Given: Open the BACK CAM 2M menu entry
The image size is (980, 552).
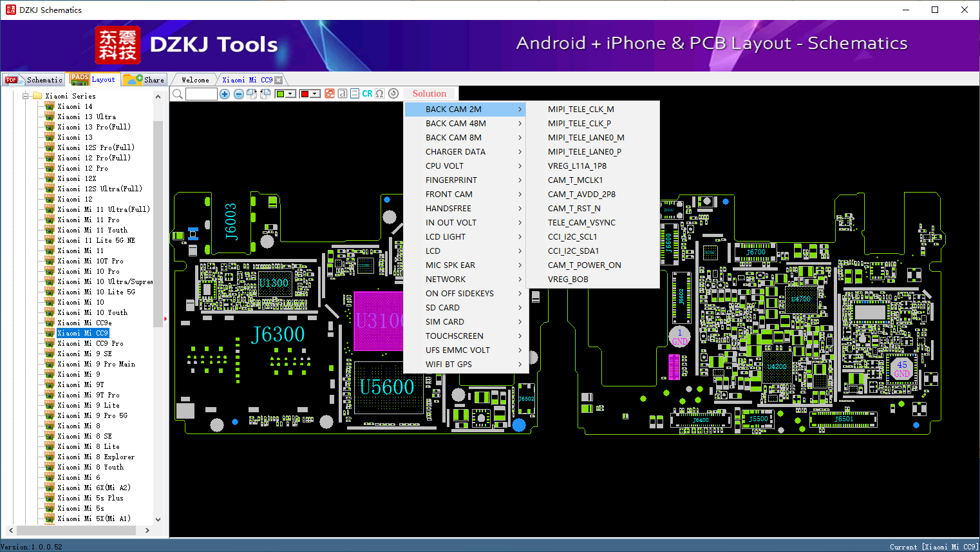Looking at the screenshot, I should click(466, 109).
